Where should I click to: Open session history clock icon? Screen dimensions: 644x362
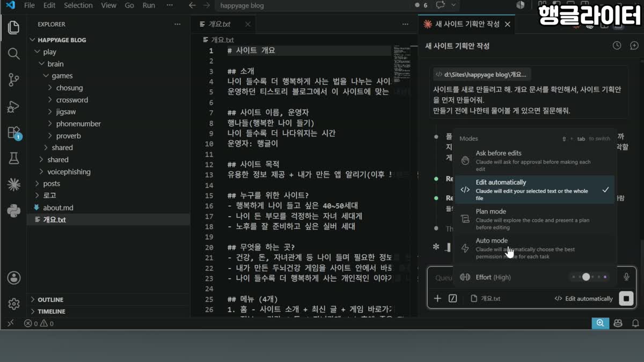click(617, 46)
